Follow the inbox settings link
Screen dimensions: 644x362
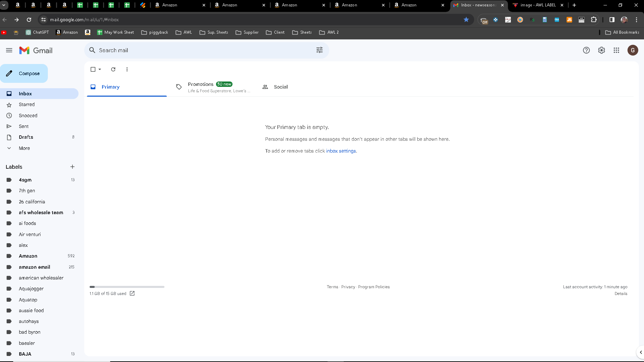tap(341, 151)
